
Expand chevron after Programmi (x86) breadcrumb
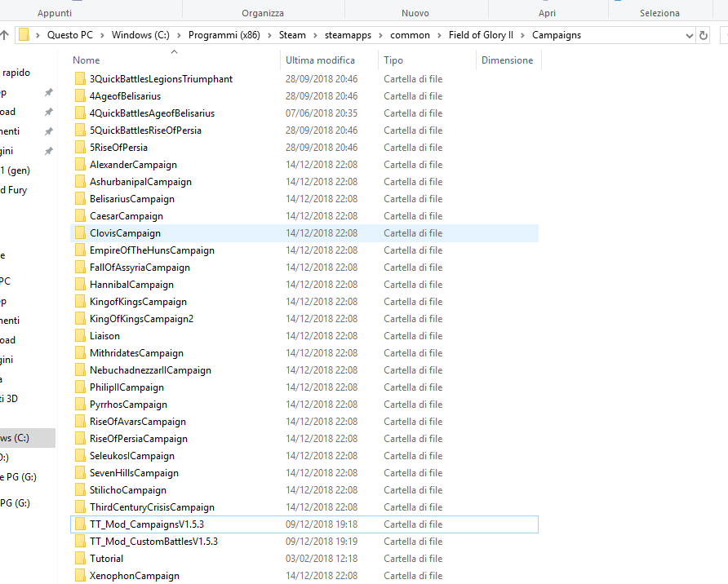269,35
